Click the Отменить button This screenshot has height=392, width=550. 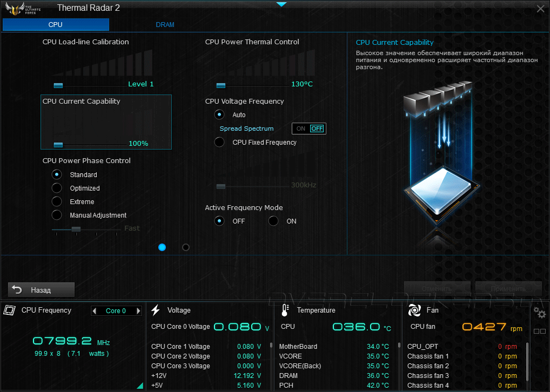437,288
